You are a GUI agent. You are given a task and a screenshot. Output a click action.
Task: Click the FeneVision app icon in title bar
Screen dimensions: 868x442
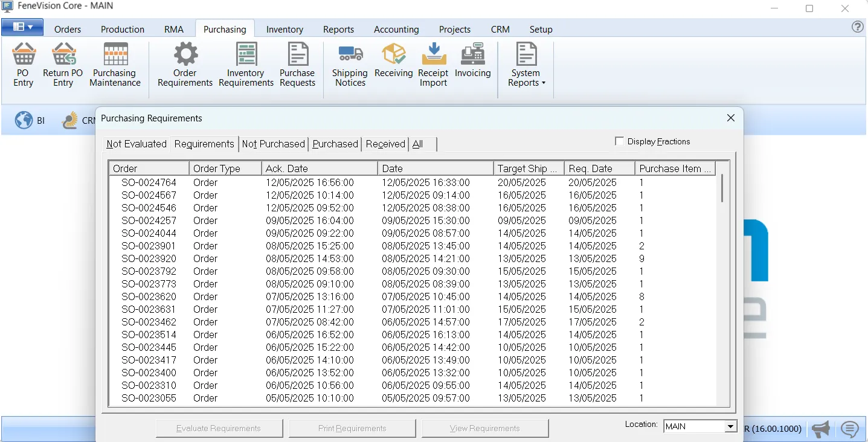(8, 7)
